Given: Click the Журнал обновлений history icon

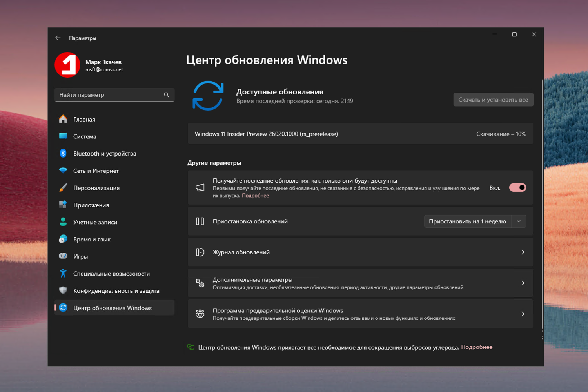Looking at the screenshot, I should pyautogui.click(x=200, y=252).
